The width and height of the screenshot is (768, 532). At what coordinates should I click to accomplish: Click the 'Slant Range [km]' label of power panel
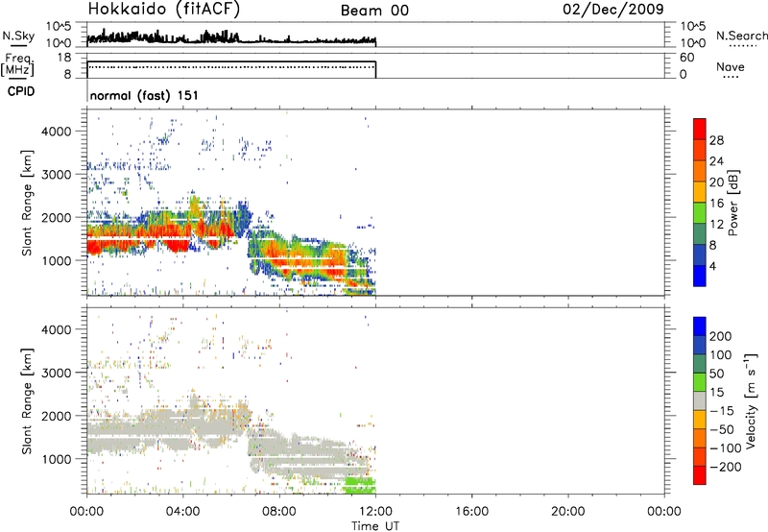[x=27, y=203]
